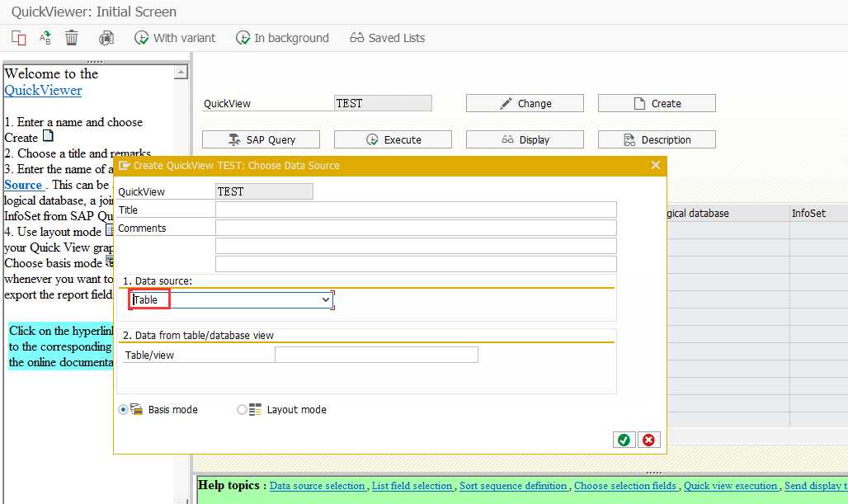The width and height of the screenshot is (848, 504).
Task: Click the dialog title bar icon
Action: coord(125,165)
